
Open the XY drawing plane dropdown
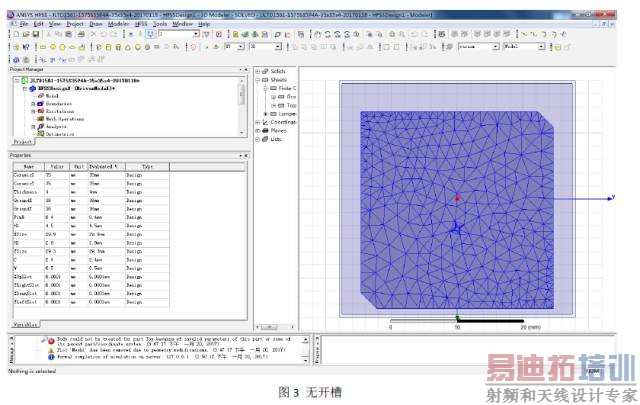(241, 47)
